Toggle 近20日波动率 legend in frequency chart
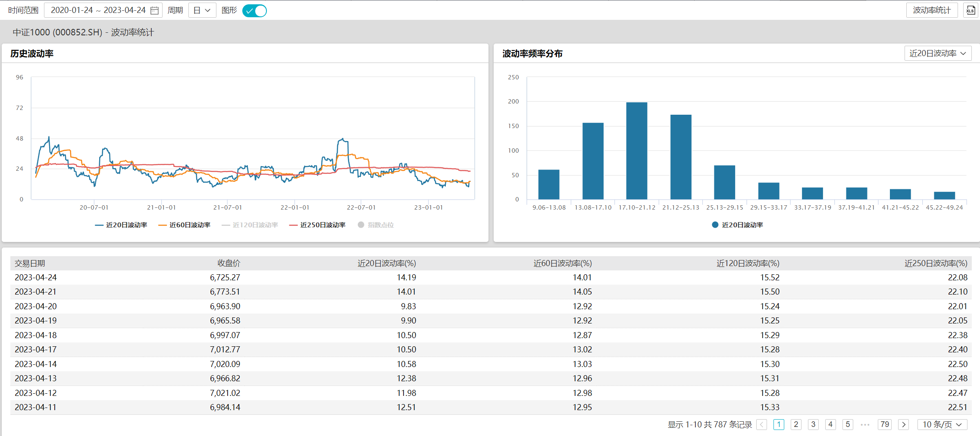Image resolution: width=980 pixels, height=436 pixels. pos(737,225)
